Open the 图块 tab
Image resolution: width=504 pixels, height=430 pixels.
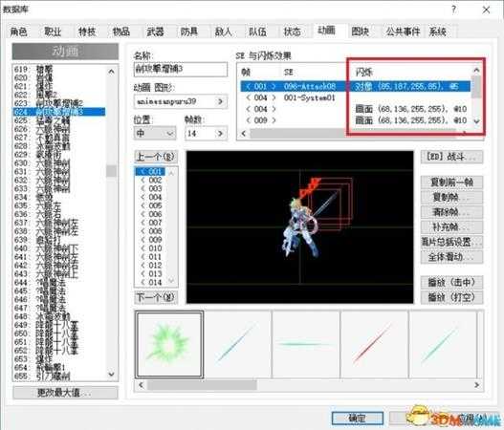pos(360,32)
